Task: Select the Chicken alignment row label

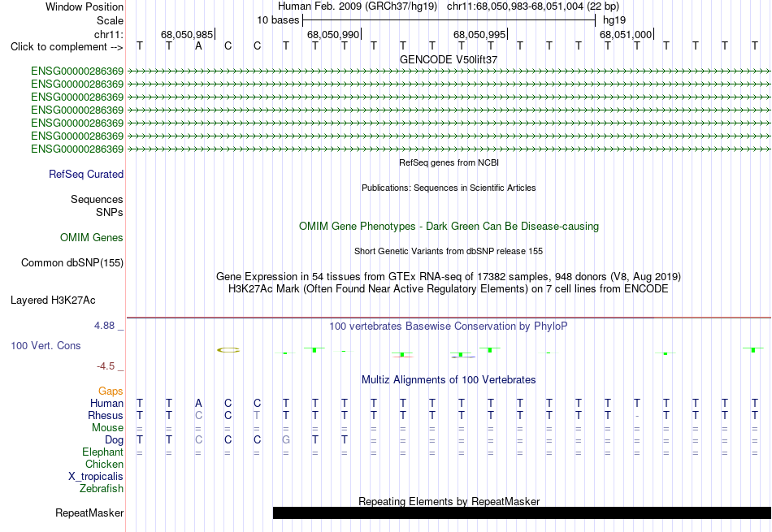Action: [x=104, y=464]
